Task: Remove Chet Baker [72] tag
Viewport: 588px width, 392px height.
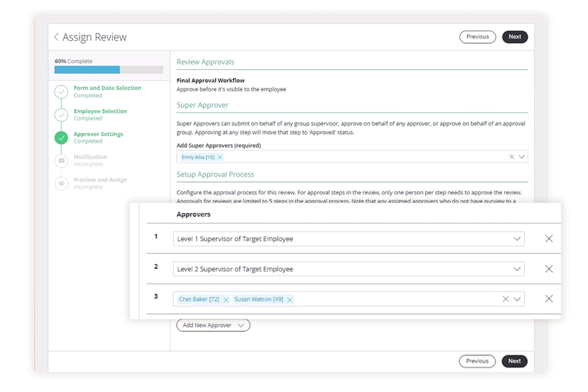Action: point(226,300)
